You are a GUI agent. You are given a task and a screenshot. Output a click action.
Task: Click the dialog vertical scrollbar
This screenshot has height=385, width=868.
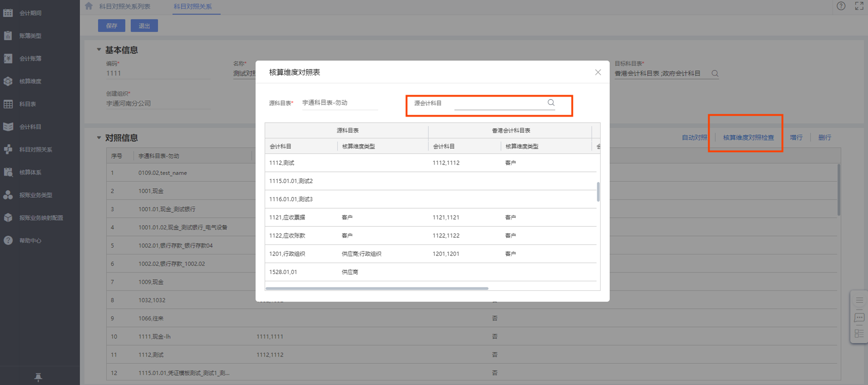598,192
